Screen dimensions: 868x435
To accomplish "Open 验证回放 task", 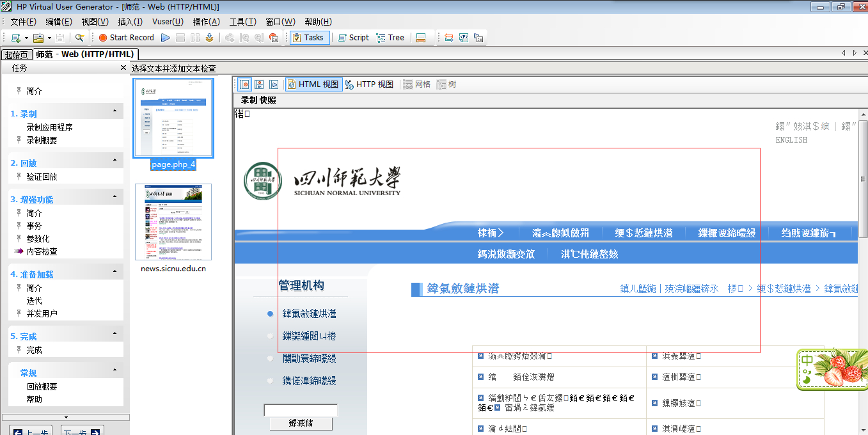I will click(x=42, y=177).
